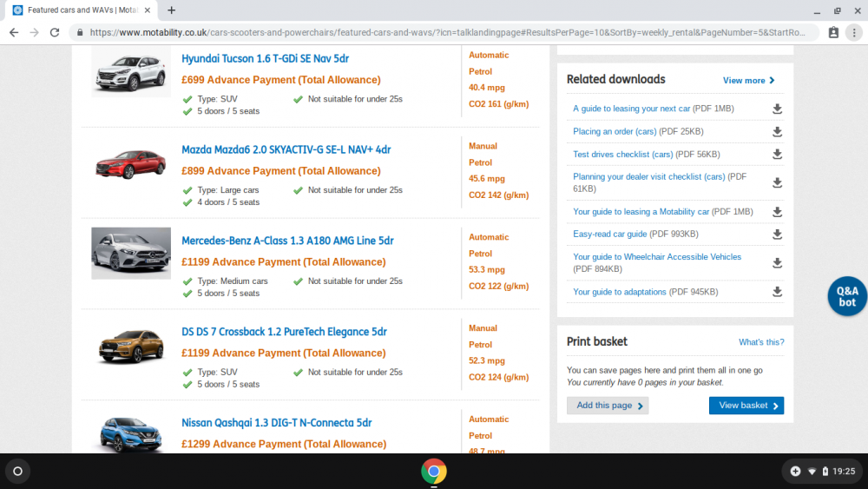868x489 pixels.
Task: Click Mercedes '£1199 Advance Payment' text
Action: pos(284,262)
